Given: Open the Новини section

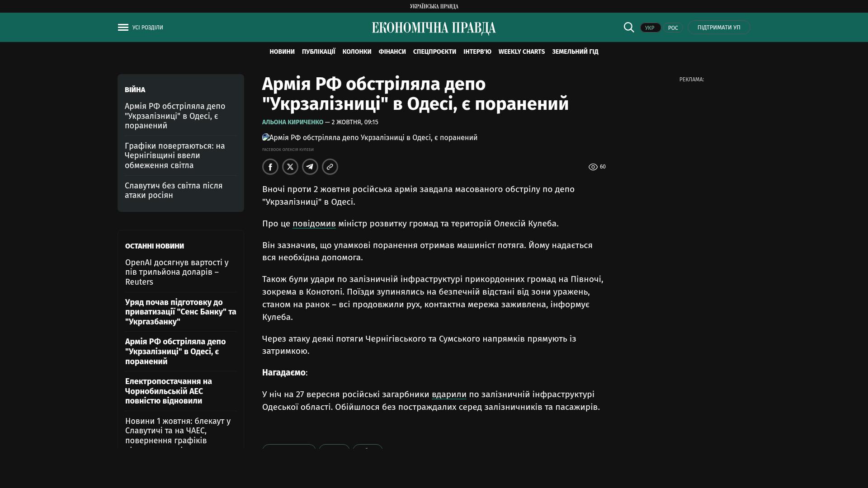Looking at the screenshot, I should (x=282, y=52).
